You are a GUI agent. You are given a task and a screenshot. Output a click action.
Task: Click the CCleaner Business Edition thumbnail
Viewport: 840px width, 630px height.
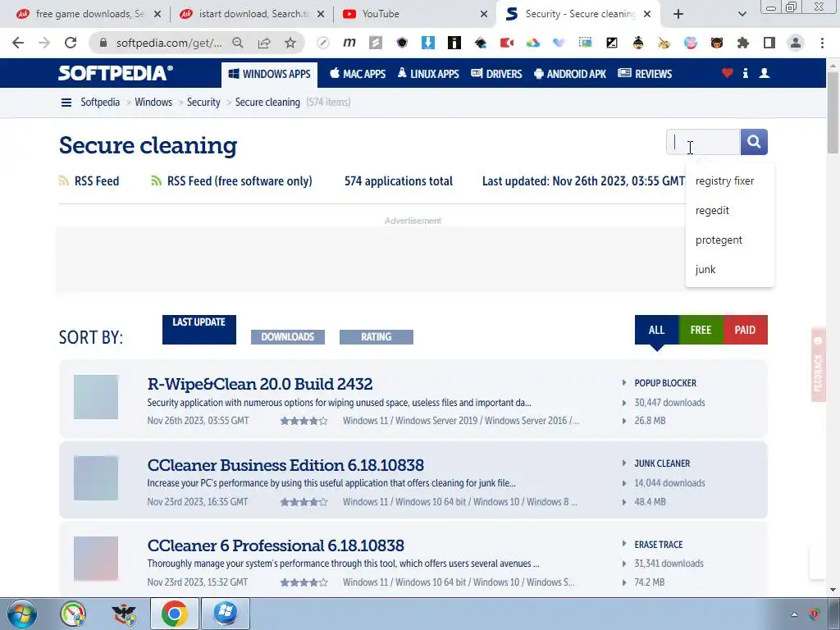tap(96, 478)
